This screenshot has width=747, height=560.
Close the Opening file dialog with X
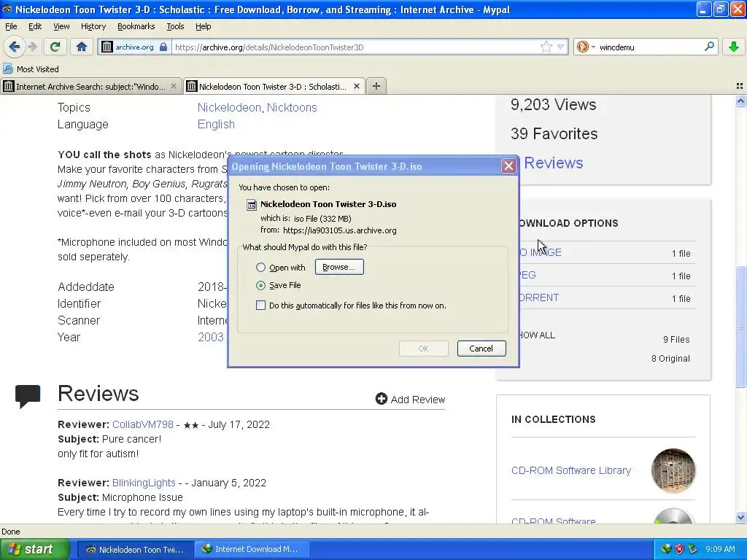coord(508,166)
